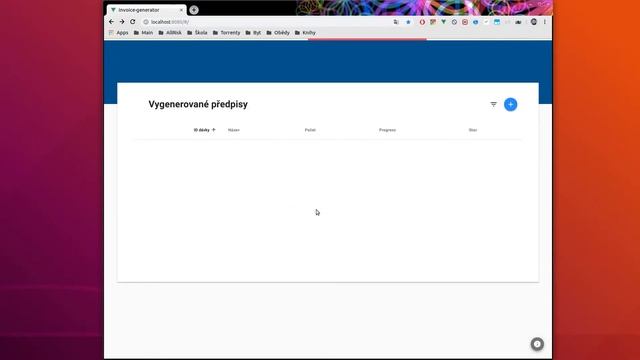Click the Vygenerované předpisy heading
The height and width of the screenshot is (360, 640).
(198, 104)
